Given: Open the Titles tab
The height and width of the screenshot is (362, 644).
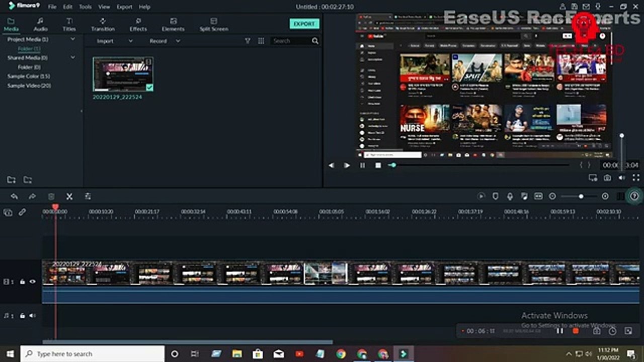Looking at the screenshot, I should 69,25.
